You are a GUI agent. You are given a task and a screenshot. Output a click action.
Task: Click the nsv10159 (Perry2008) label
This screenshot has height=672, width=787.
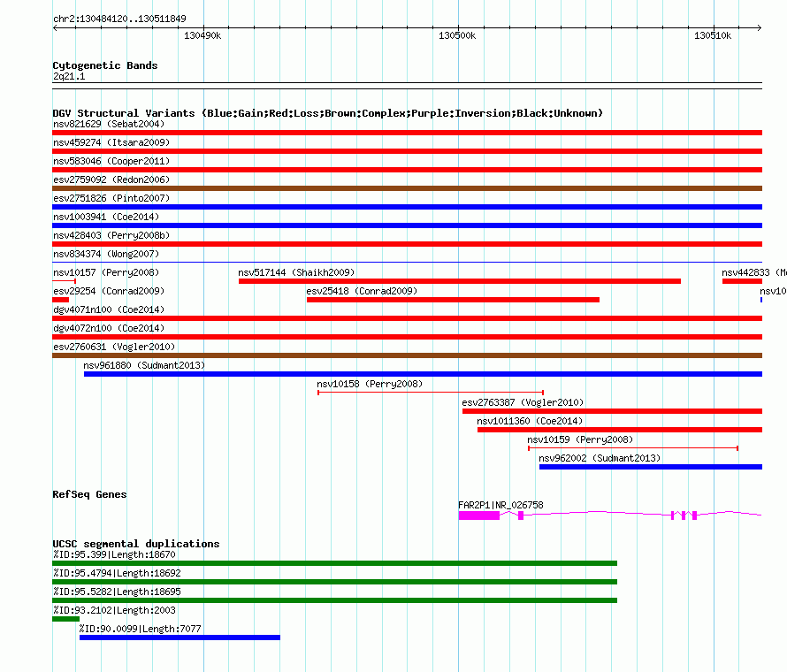pos(580,439)
